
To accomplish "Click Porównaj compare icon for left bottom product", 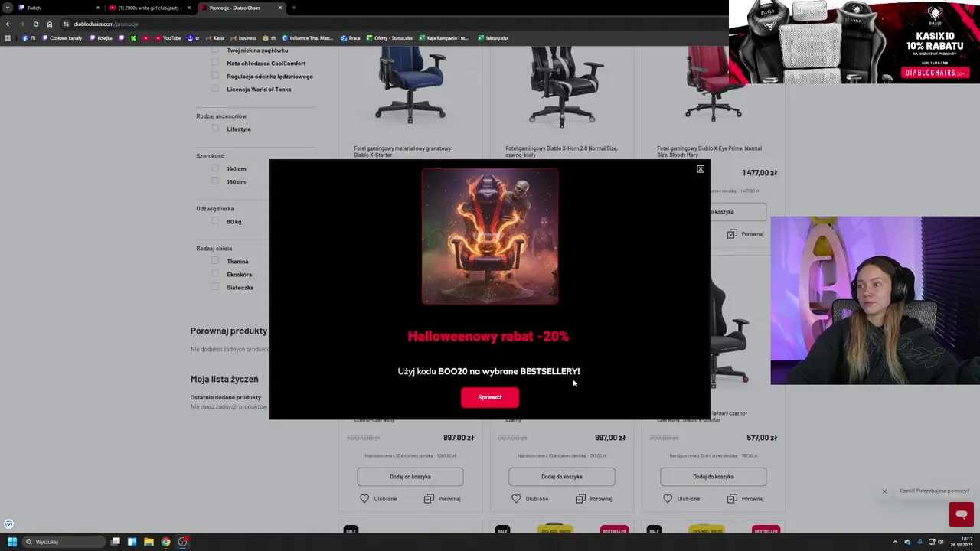I will [429, 499].
